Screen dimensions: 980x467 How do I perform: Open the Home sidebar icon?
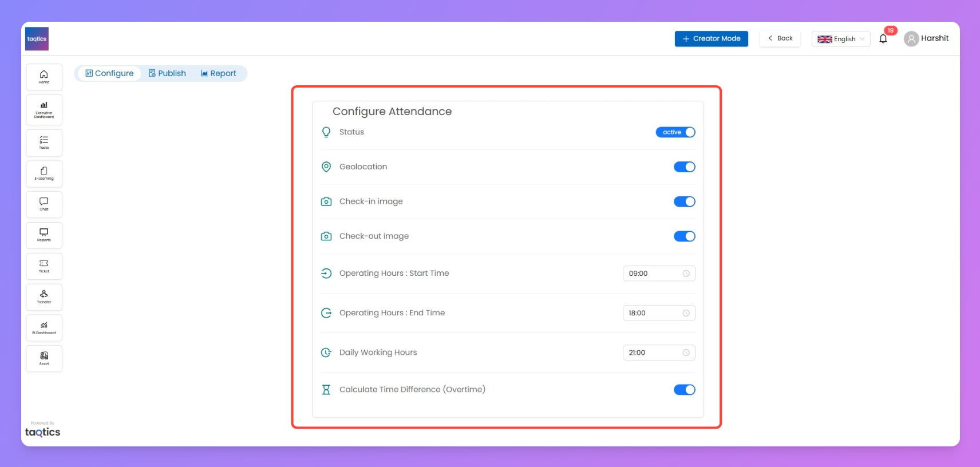(x=44, y=77)
